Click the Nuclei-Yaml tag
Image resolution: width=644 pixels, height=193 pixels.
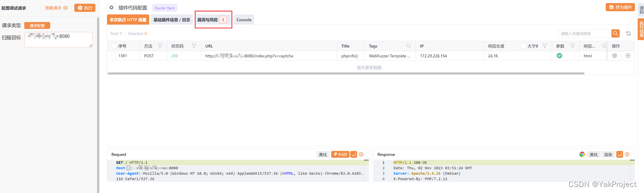pos(165,8)
